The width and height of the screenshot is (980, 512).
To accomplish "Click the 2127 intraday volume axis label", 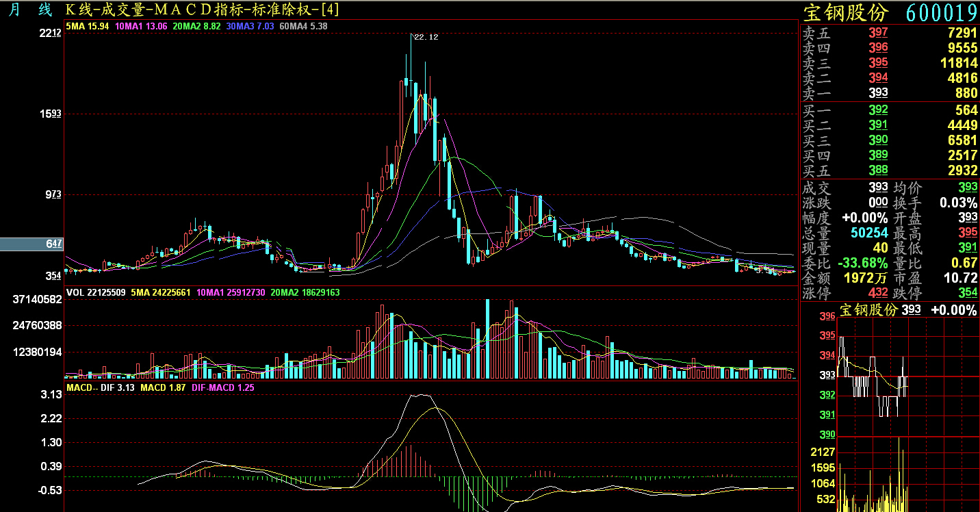I will click(822, 452).
